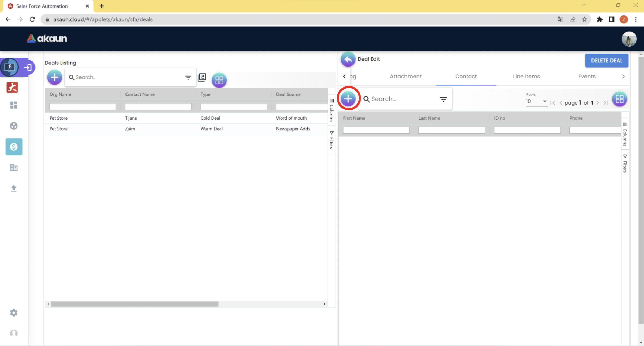Switch to the Line Items tab
This screenshot has height=346, width=644.
click(x=526, y=76)
